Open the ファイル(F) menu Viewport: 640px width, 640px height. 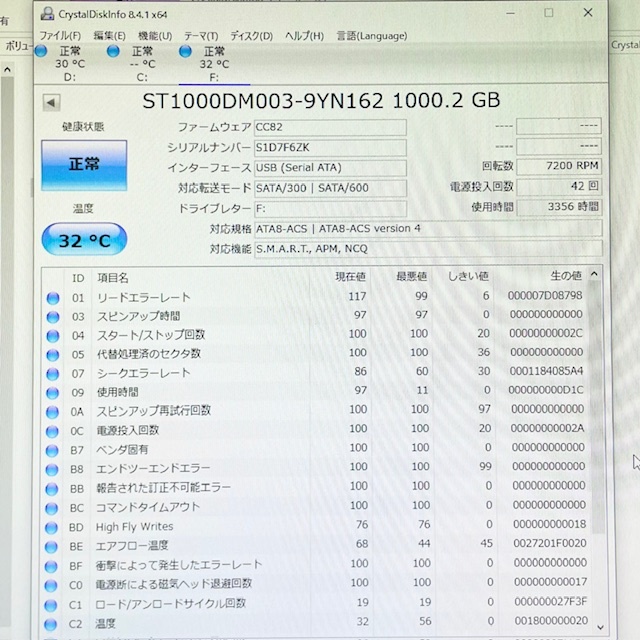pos(60,36)
